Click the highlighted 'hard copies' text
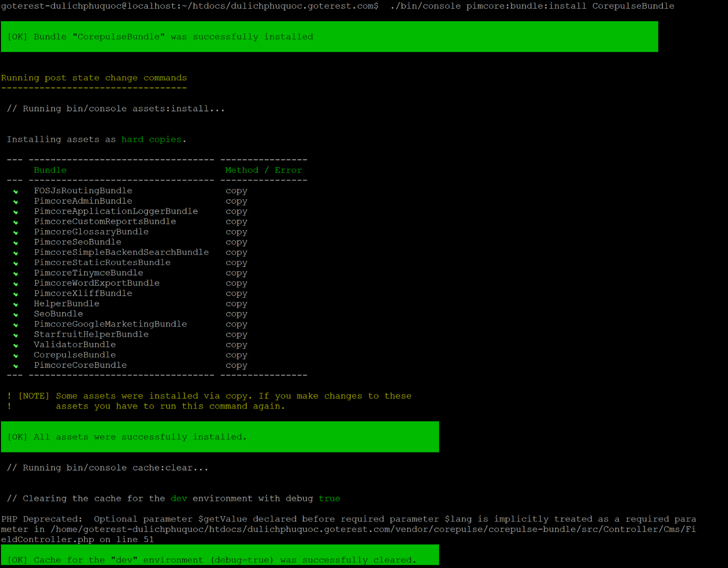The width and height of the screenshot is (728, 568). (152, 139)
